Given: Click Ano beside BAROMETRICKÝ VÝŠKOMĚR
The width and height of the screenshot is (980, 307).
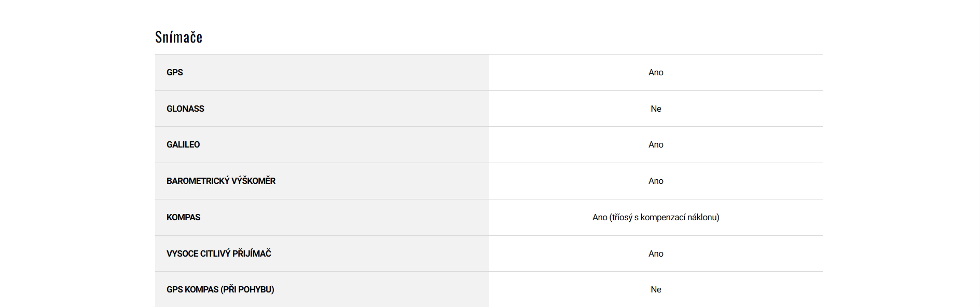Looking at the screenshot, I should click(x=656, y=181).
